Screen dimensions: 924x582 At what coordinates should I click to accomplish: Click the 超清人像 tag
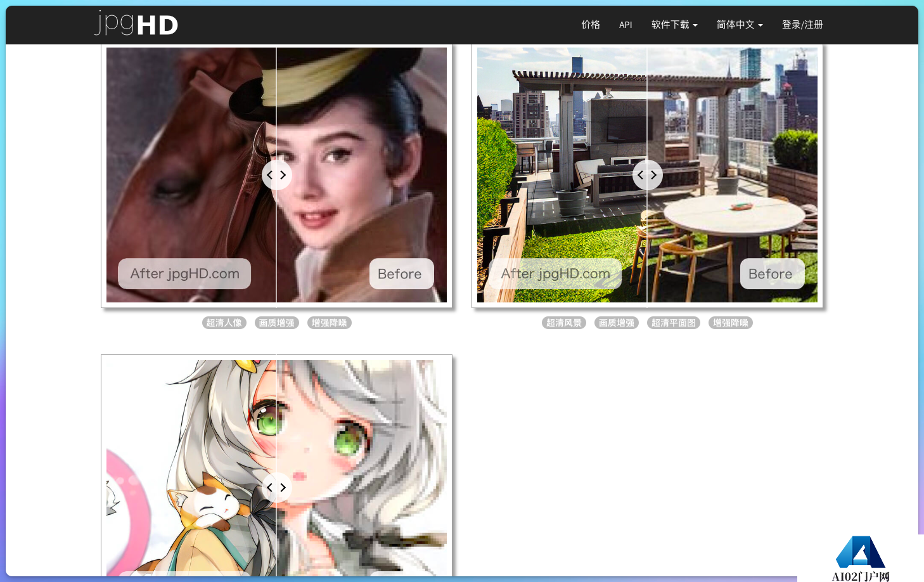tap(224, 323)
